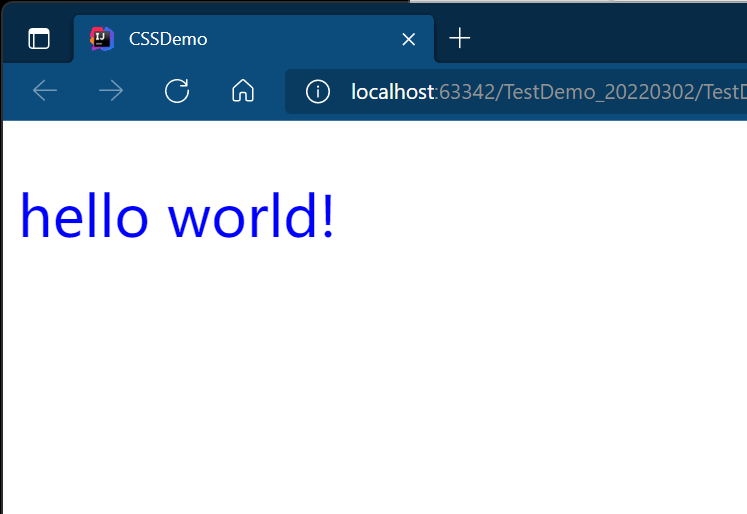
Task: Select the CSSDemo browser tab
Action: [254, 39]
